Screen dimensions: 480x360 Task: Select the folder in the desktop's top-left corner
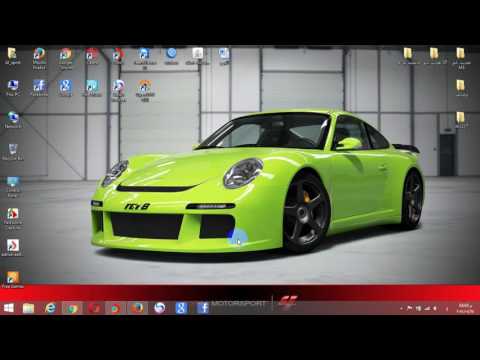(13, 56)
